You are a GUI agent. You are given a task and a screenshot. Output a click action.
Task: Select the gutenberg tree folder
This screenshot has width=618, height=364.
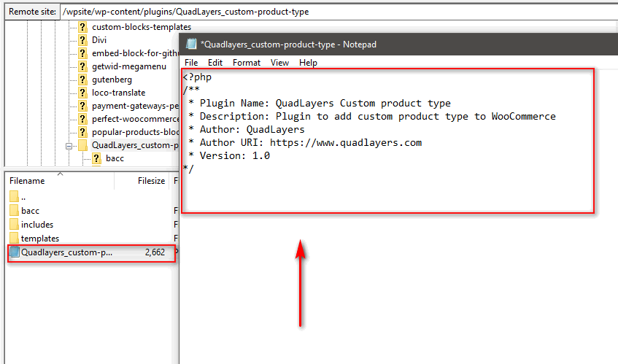(x=112, y=80)
